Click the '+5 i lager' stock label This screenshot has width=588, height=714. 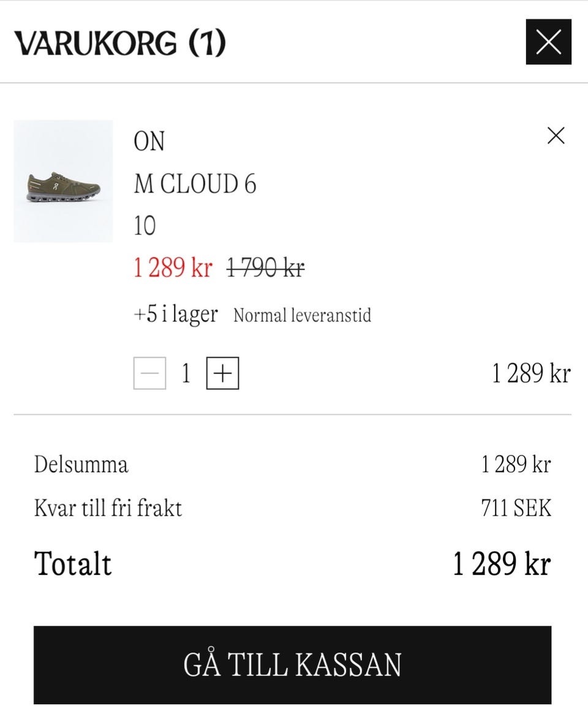pyautogui.click(x=176, y=314)
